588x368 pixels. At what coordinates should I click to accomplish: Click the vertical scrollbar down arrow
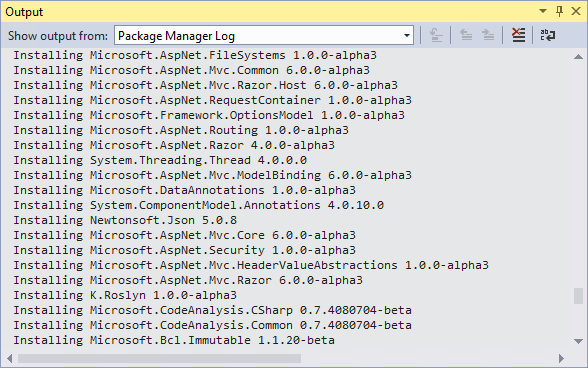[578, 341]
